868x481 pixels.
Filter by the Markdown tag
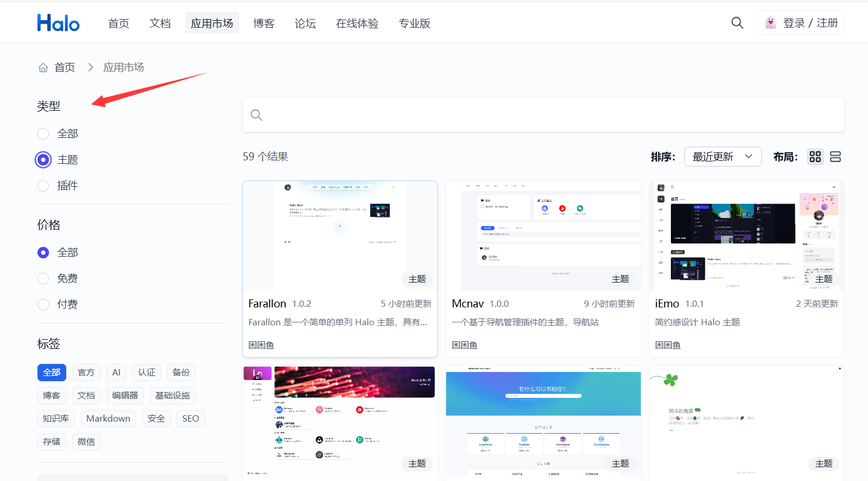click(108, 419)
